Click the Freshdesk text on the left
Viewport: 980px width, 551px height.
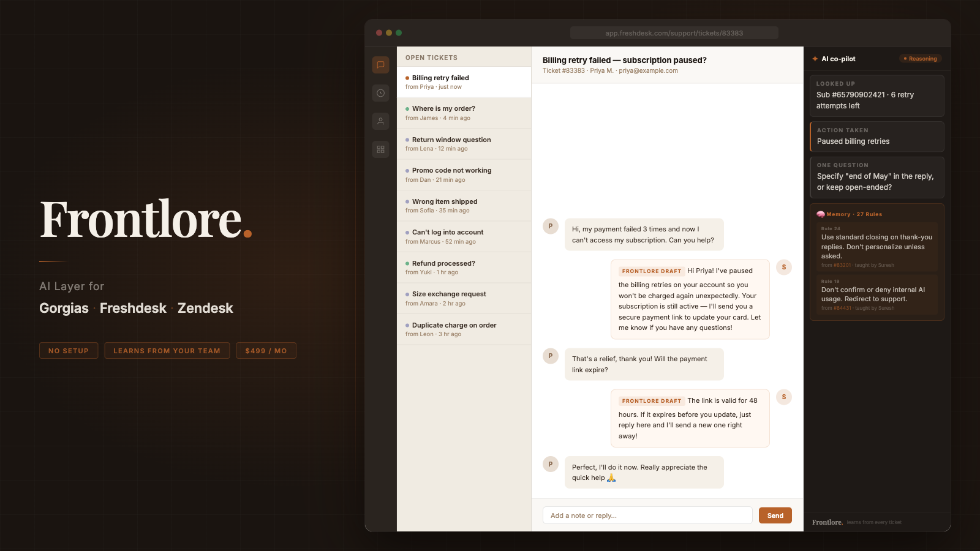click(x=133, y=309)
